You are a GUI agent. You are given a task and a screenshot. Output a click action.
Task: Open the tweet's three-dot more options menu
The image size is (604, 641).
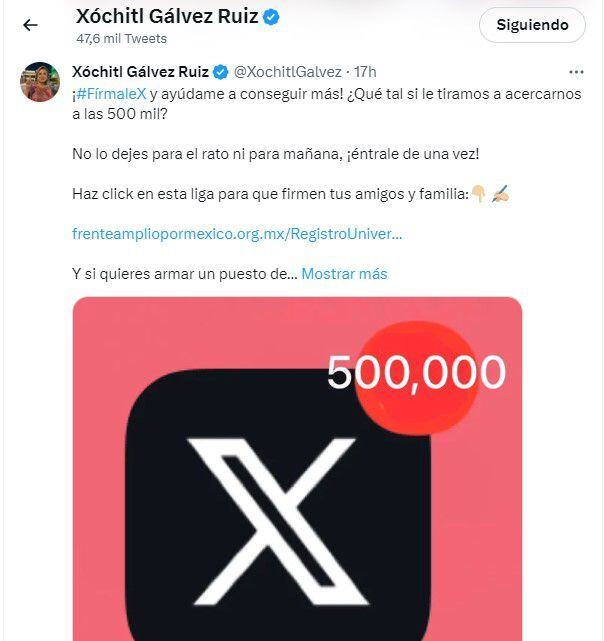576,72
